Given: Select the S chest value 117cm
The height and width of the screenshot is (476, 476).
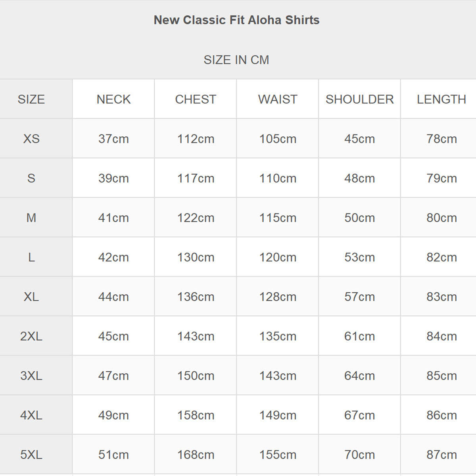Looking at the screenshot, I should point(196,178).
